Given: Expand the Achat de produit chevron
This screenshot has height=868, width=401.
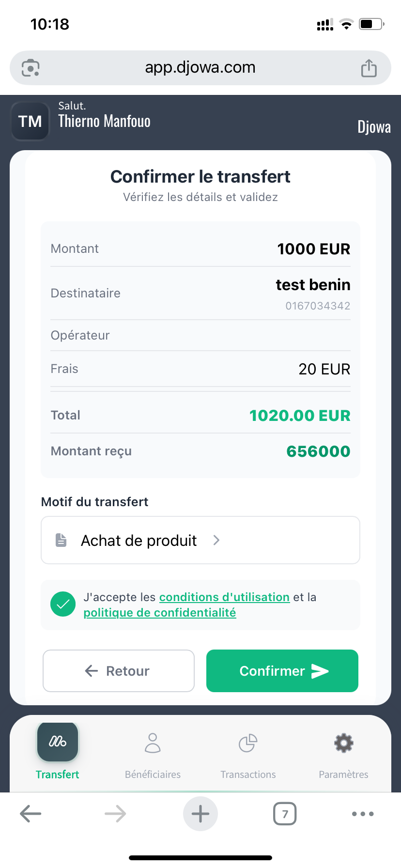Looking at the screenshot, I should tap(216, 540).
